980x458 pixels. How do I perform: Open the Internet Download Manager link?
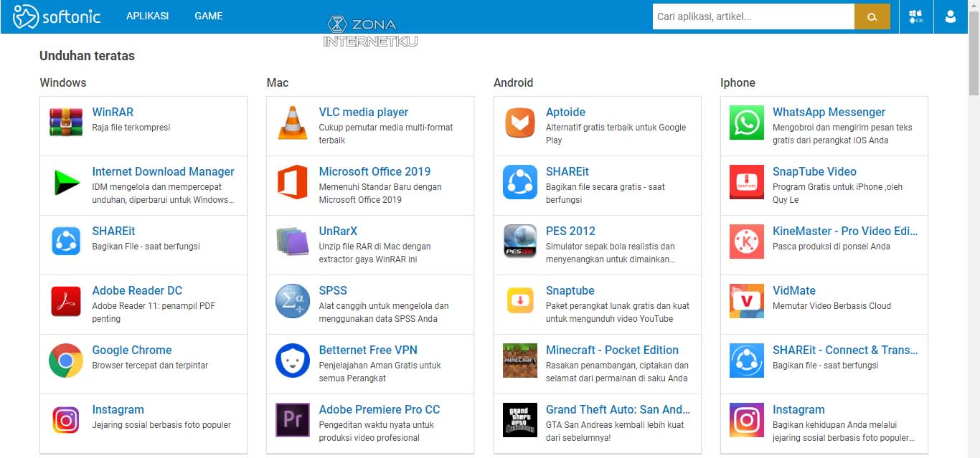(x=163, y=171)
